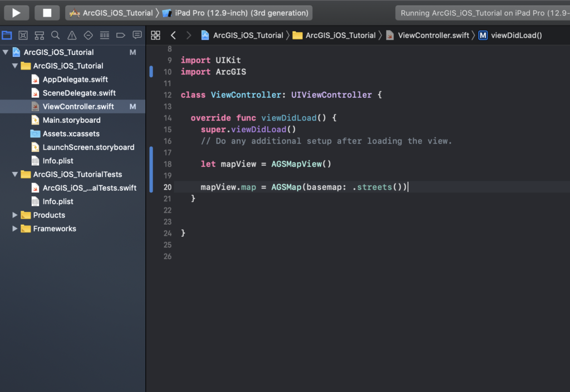
Task: Open the Debug navigator
Action: pyautogui.click(x=104, y=35)
